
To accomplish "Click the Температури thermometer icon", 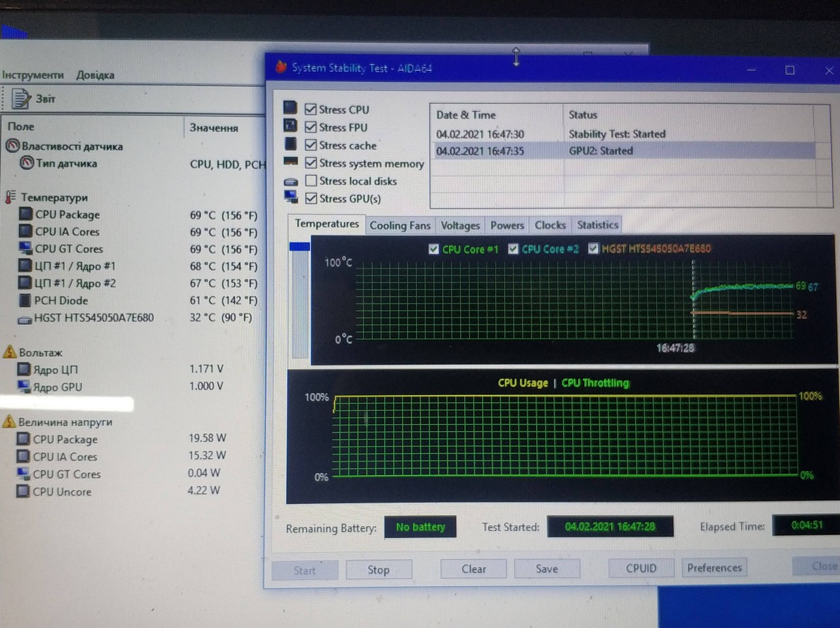I will [x=10, y=197].
